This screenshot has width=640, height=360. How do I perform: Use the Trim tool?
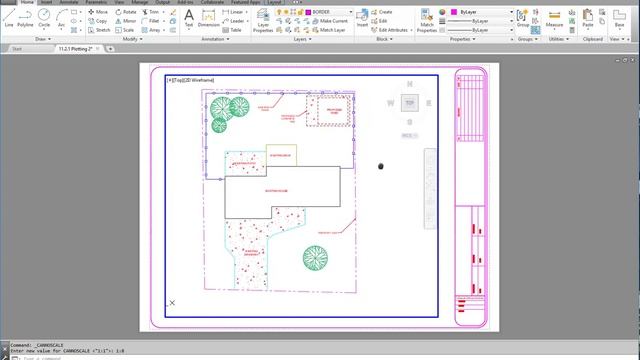(x=150, y=12)
